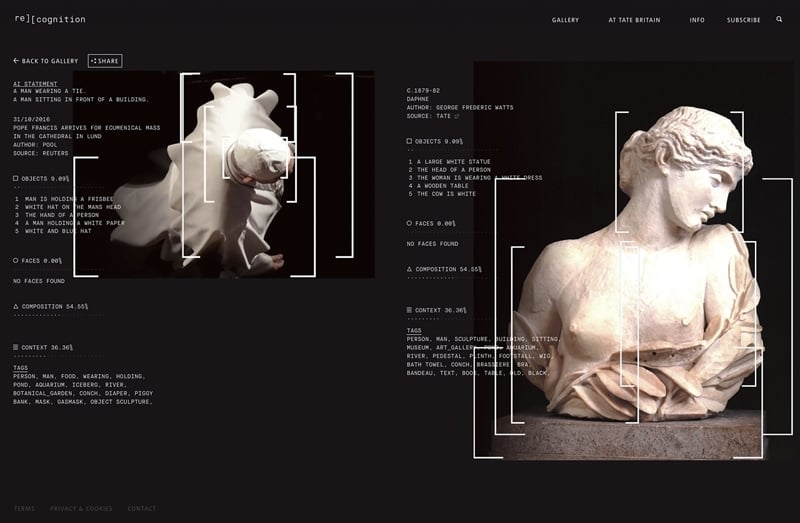Select 'The cow is white' line

click(x=442, y=194)
